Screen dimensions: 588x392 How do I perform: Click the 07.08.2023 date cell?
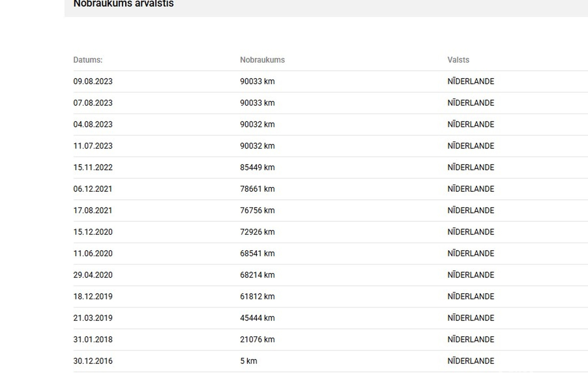click(x=93, y=103)
